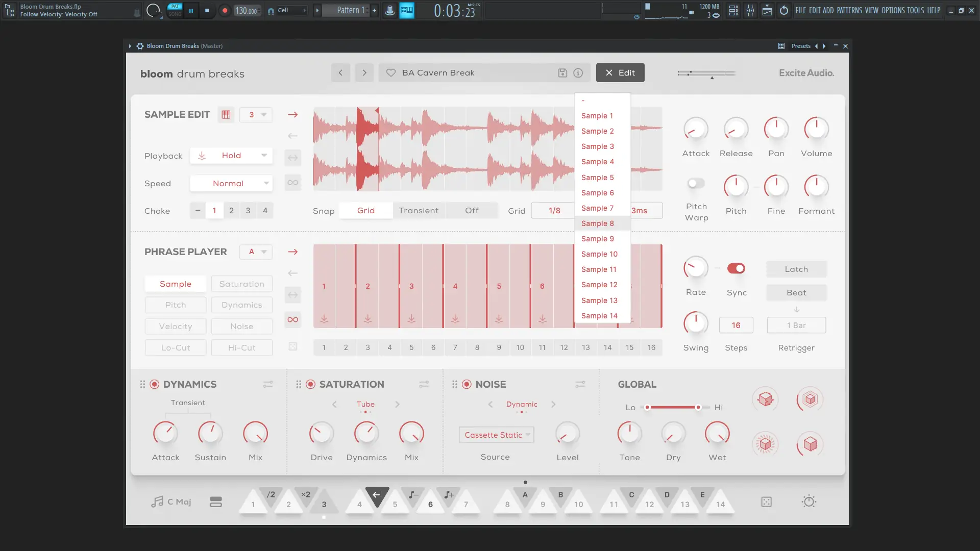This screenshot has height=551, width=980.
Task: Click the piano keys icon in Sample Edit
Action: [226, 115]
